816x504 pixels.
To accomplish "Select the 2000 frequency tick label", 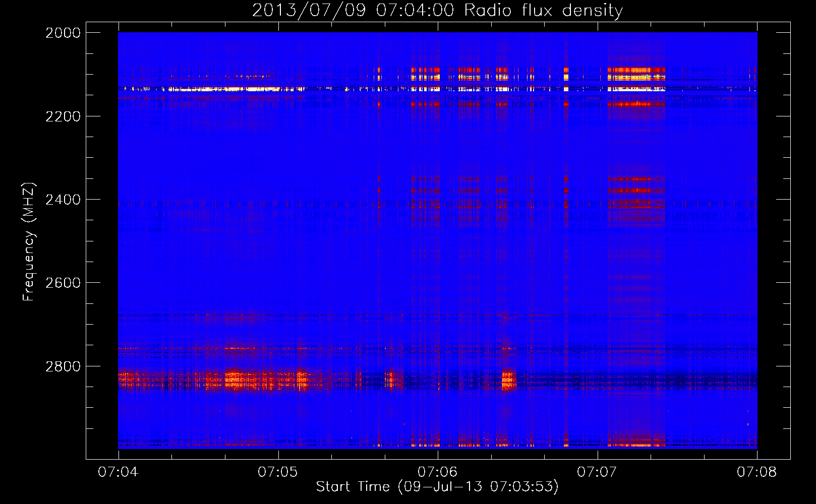I will click(63, 33).
